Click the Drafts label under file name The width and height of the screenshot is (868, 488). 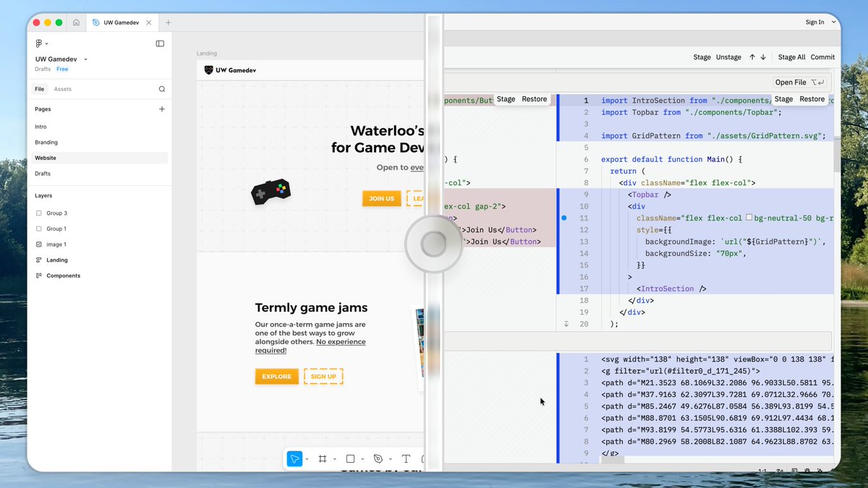[43, 69]
